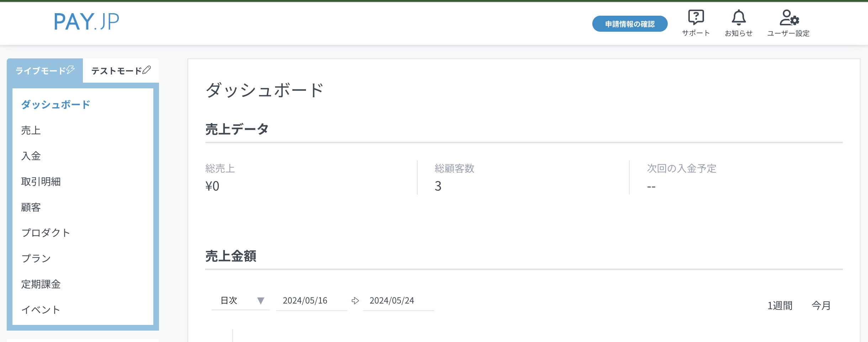Select the 1週間 range link
Image resolution: width=868 pixels, height=342 pixels.
click(780, 306)
